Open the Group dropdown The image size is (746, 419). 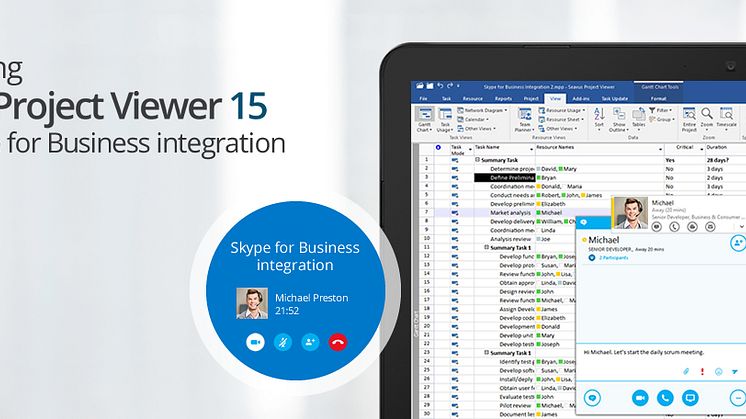click(x=662, y=119)
